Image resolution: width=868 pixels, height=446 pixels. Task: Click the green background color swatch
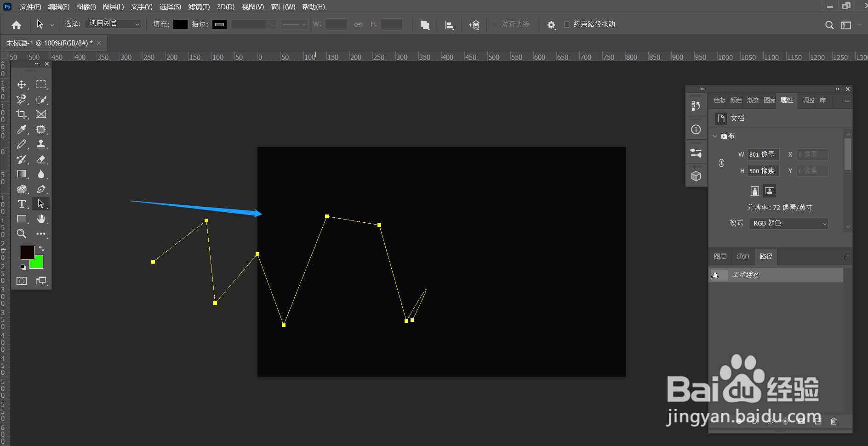pos(39,264)
